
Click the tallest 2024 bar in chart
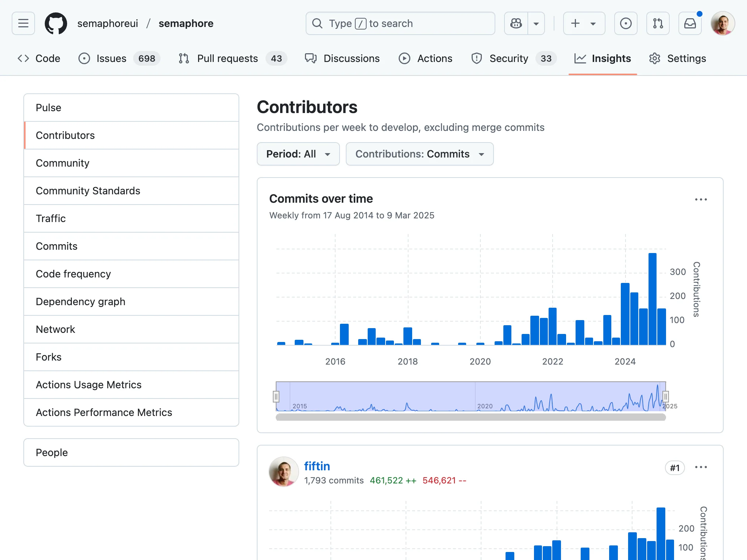click(x=653, y=299)
